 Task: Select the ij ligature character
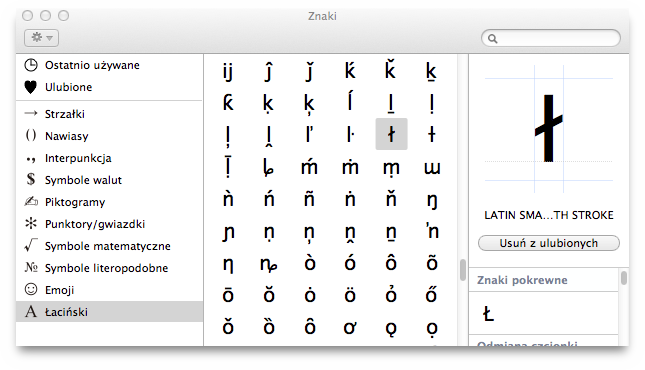(x=228, y=71)
